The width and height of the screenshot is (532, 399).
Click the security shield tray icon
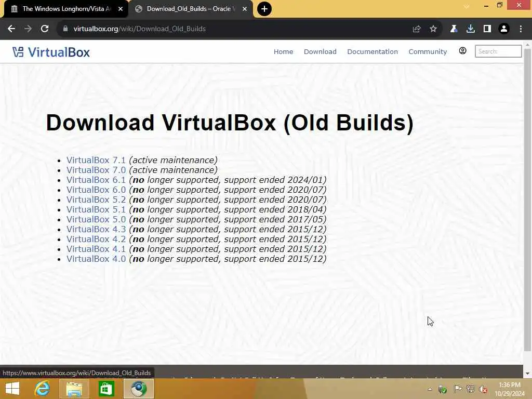(x=443, y=389)
